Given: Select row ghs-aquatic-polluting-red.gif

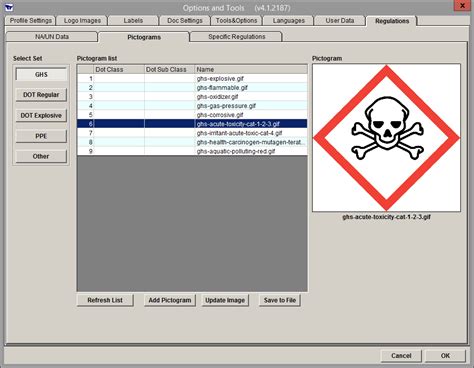Looking at the screenshot, I should pos(192,151).
